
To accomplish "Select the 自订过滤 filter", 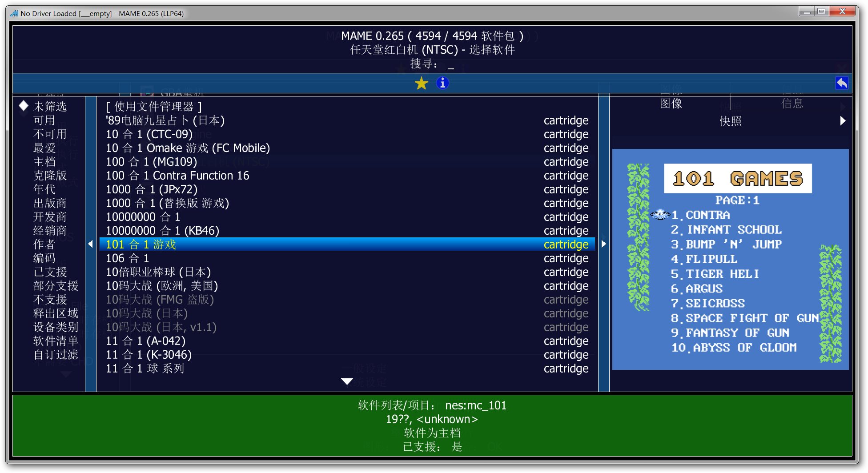I will pos(56,355).
